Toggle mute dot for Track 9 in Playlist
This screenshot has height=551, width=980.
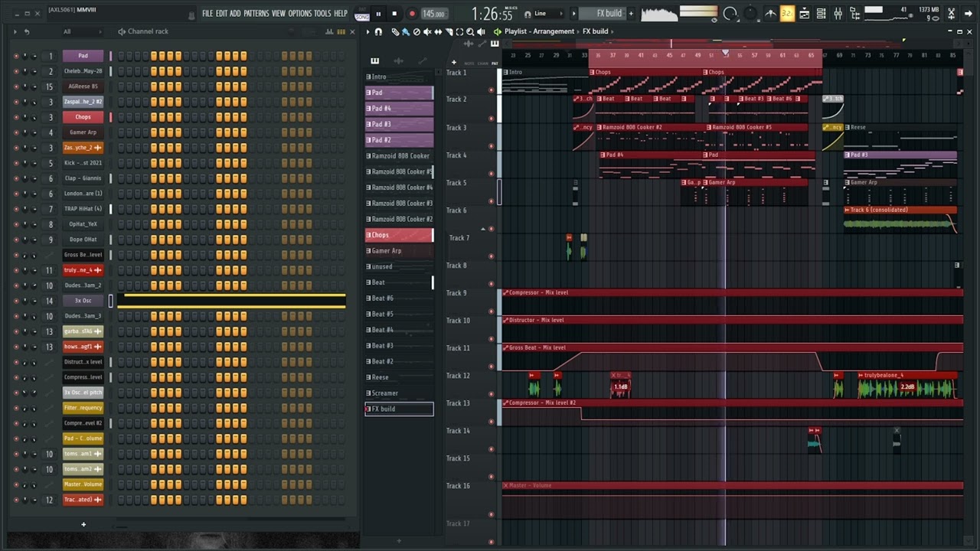(492, 311)
